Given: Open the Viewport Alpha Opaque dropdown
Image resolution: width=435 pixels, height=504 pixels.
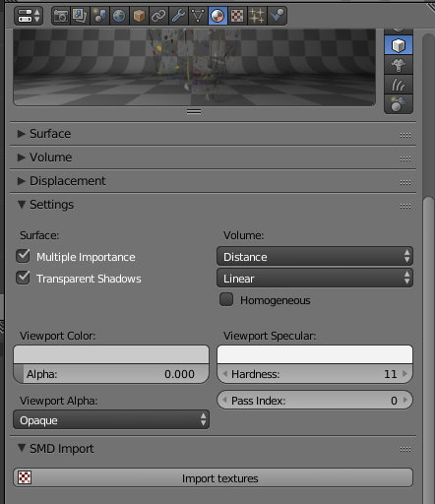Looking at the screenshot, I should [111, 419].
